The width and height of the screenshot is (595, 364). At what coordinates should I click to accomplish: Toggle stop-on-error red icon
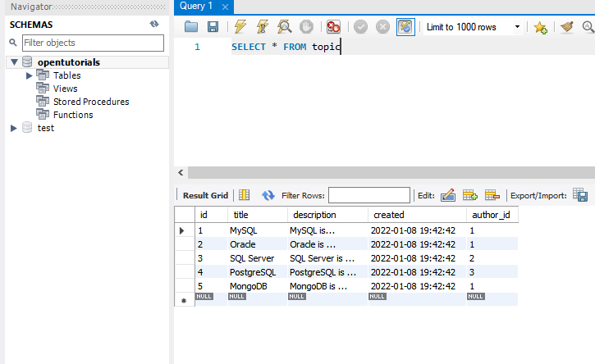point(333,27)
